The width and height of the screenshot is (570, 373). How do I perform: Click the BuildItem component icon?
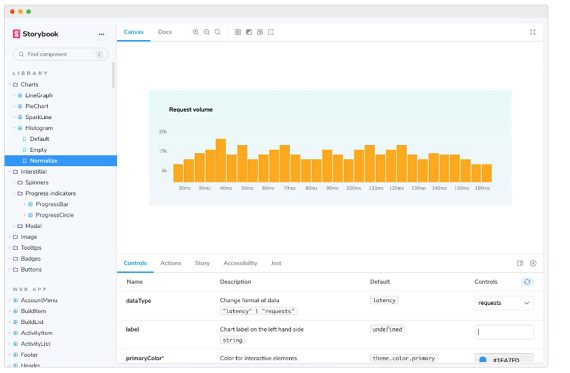tap(16, 311)
